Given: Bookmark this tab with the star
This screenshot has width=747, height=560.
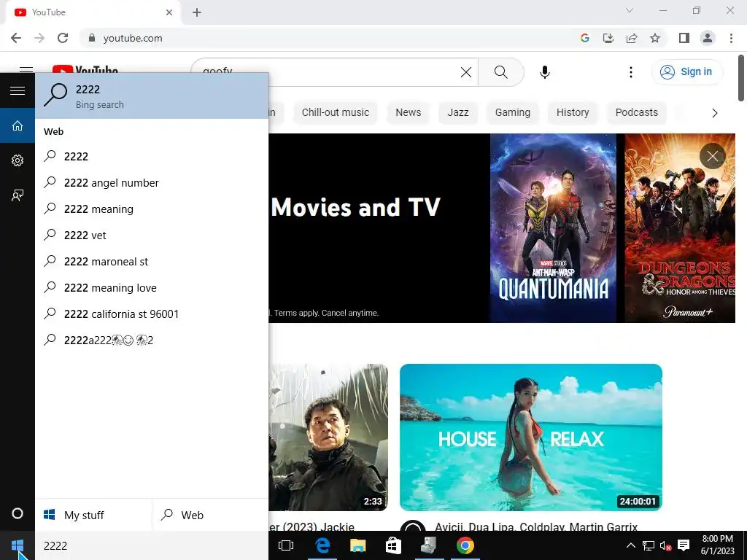Looking at the screenshot, I should [x=655, y=38].
